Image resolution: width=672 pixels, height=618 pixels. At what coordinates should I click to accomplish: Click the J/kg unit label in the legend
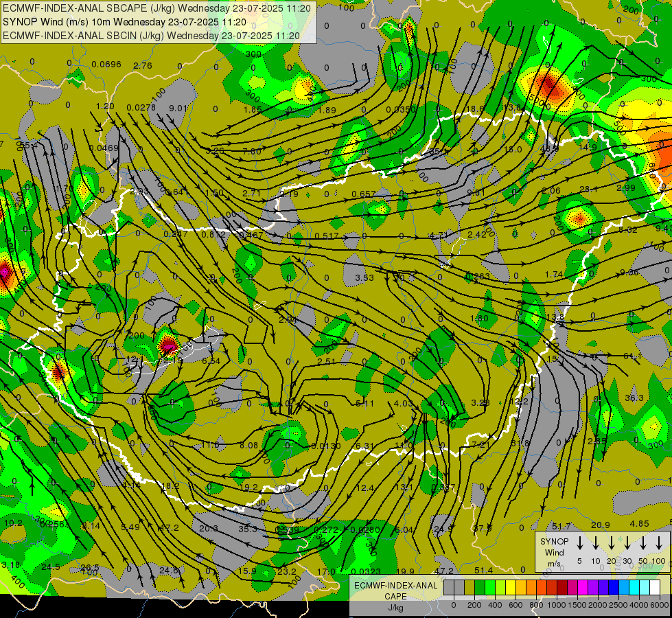[x=396, y=608]
